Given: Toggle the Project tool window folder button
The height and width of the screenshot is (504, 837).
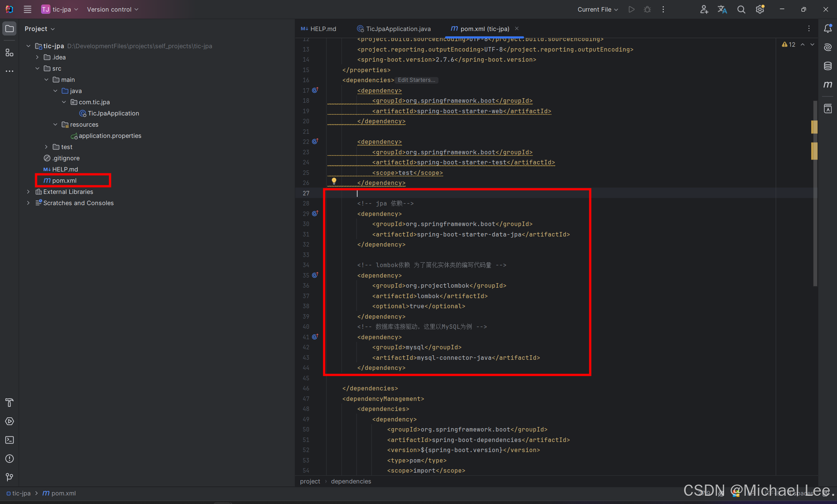Looking at the screenshot, I should 10,29.
